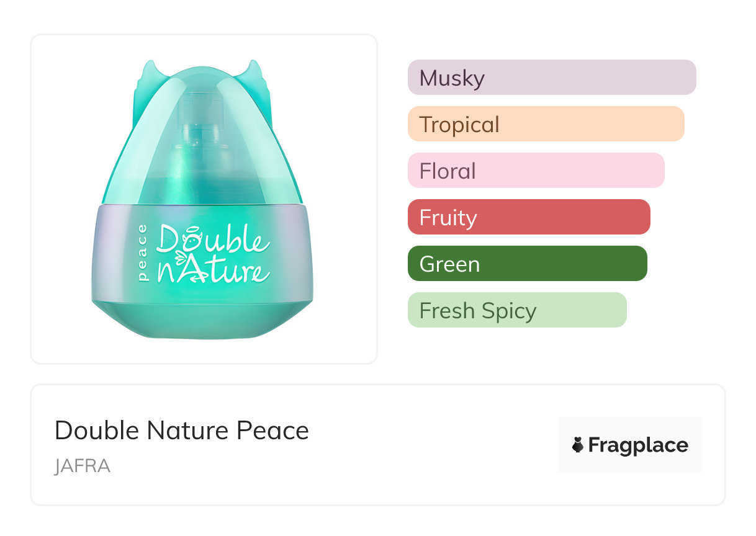Click the vertical 'peace' text on bottle
The image size is (756, 536).
click(143, 254)
